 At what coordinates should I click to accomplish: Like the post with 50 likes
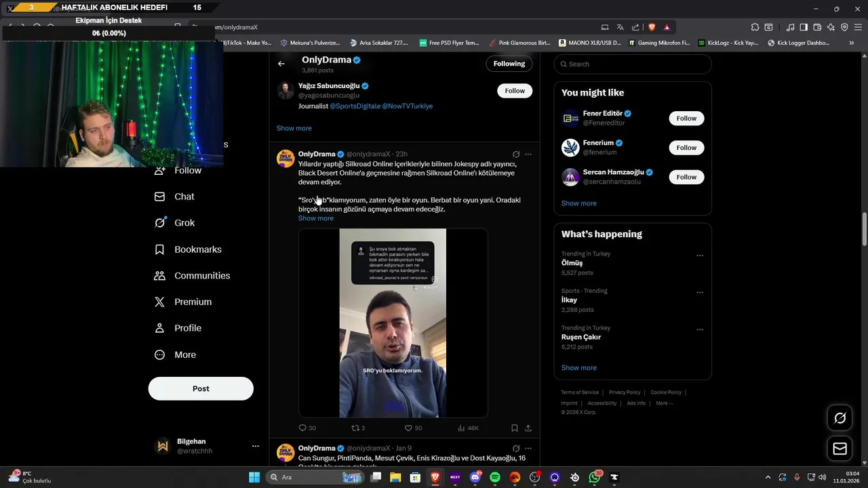click(x=413, y=428)
